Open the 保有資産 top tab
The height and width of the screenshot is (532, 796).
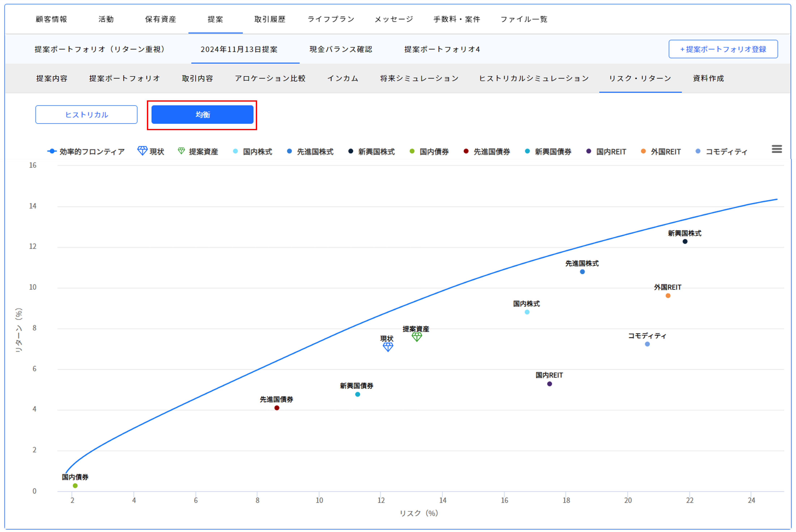[x=161, y=19]
